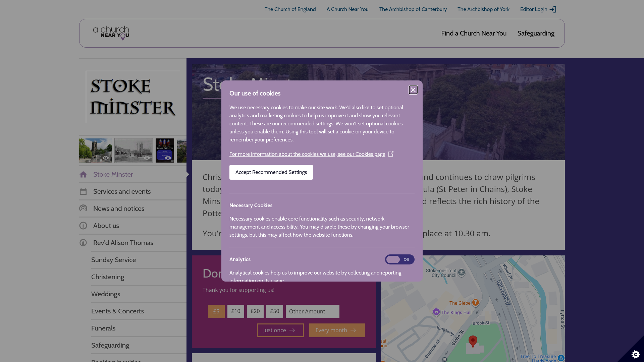Viewport: 644px width, 362px height.
Task: Click the eye icon on old street thumbnail
Action: click(x=147, y=158)
